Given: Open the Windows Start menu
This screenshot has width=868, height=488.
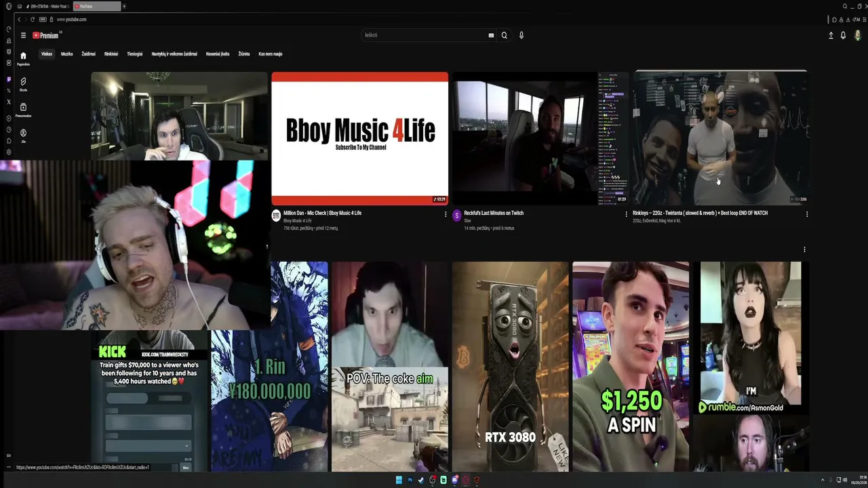Looking at the screenshot, I should (399, 480).
